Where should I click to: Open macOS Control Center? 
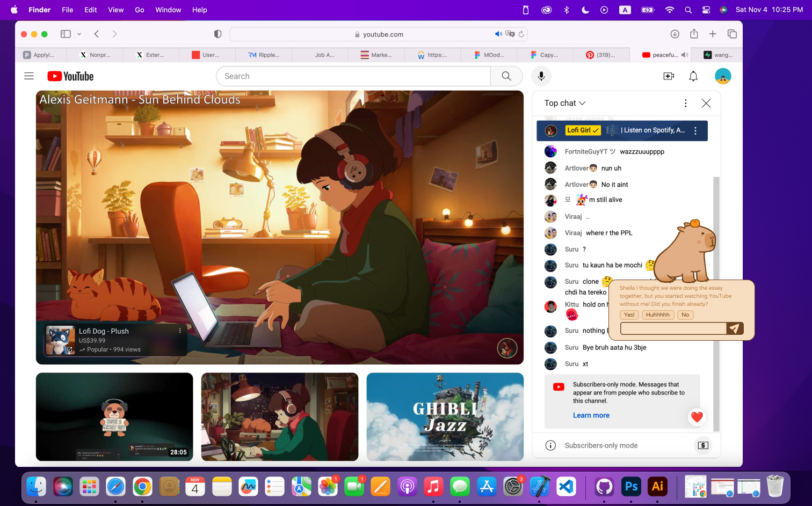pos(706,10)
